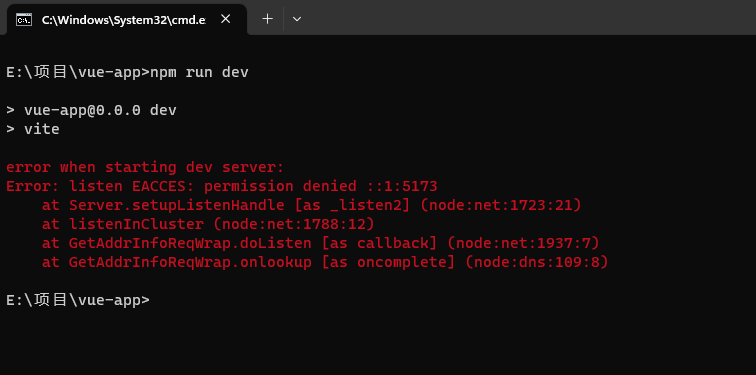Viewport: 756px width, 375px height.
Task: Open a new terminal tab with plus
Action: [267, 19]
